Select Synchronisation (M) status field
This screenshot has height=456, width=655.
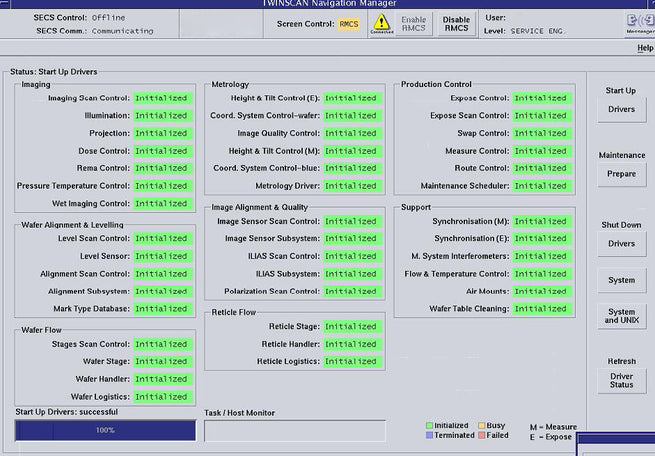(x=542, y=221)
